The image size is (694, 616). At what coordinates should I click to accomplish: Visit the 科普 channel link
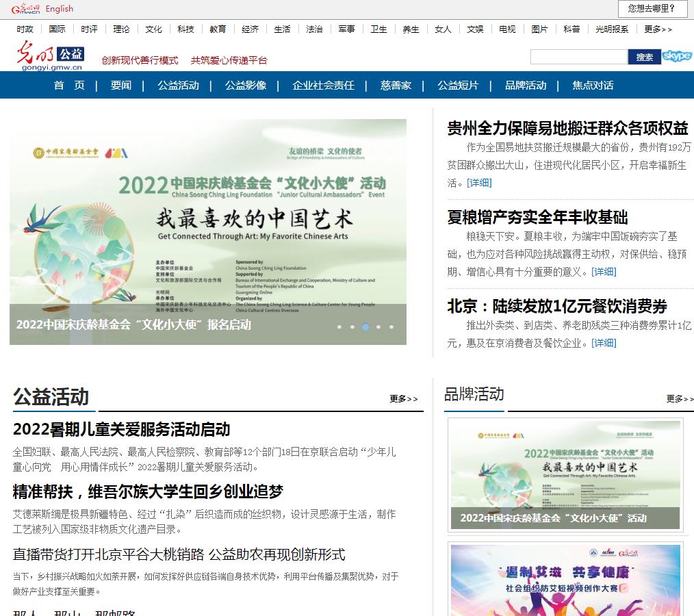click(x=571, y=29)
